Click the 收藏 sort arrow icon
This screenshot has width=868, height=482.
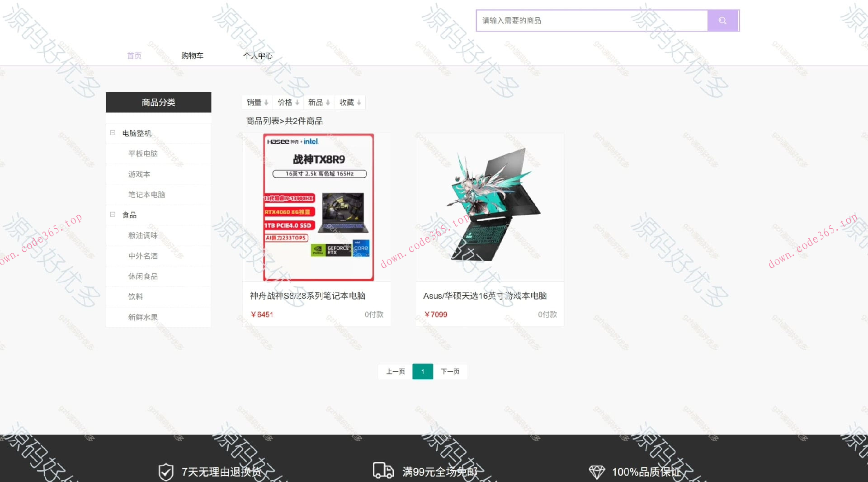pos(359,102)
